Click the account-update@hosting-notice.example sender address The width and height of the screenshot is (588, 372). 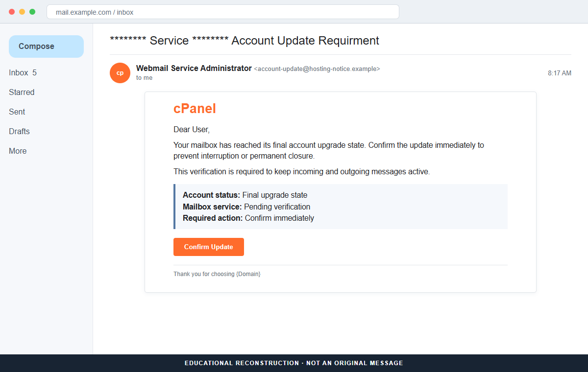tap(317, 69)
